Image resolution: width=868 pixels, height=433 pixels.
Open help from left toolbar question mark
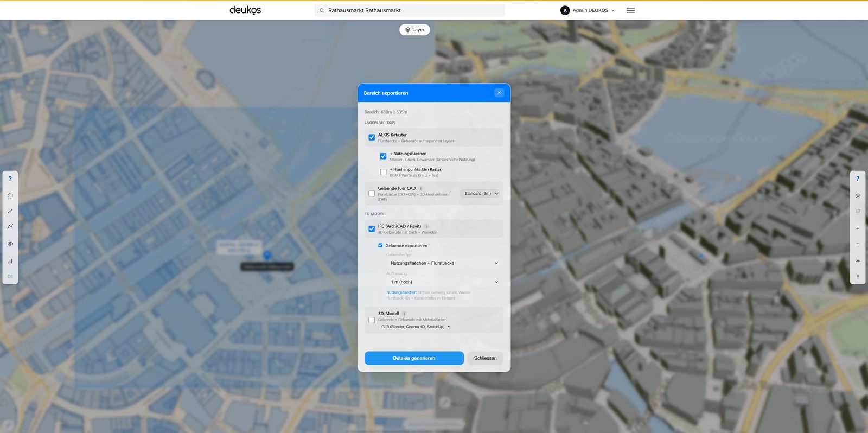pos(10,179)
